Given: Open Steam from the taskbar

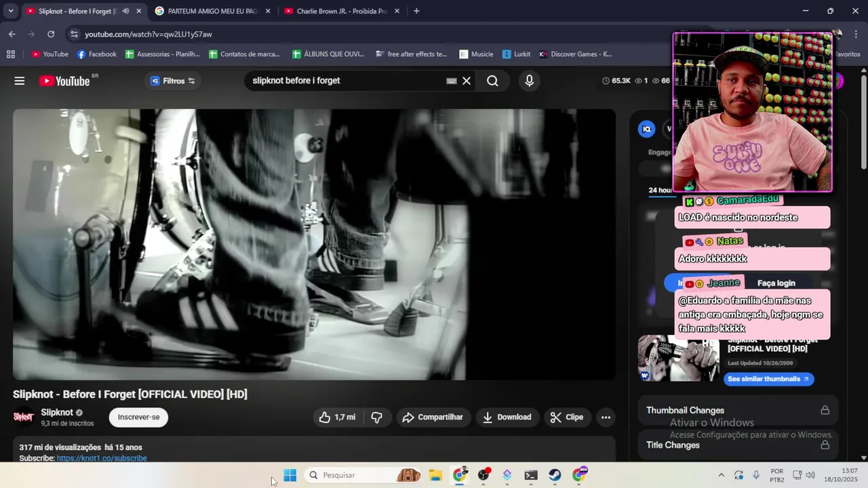Looking at the screenshot, I should (555, 475).
